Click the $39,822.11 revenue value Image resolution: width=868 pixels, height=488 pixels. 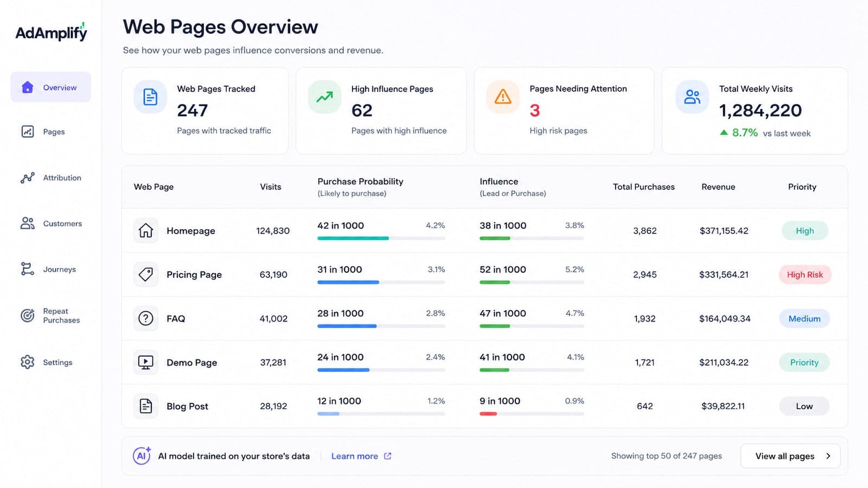click(723, 406)
